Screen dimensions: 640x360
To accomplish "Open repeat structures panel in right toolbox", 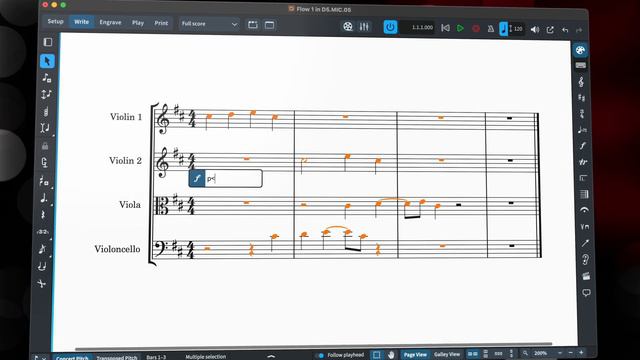I will tap(584, 178).
